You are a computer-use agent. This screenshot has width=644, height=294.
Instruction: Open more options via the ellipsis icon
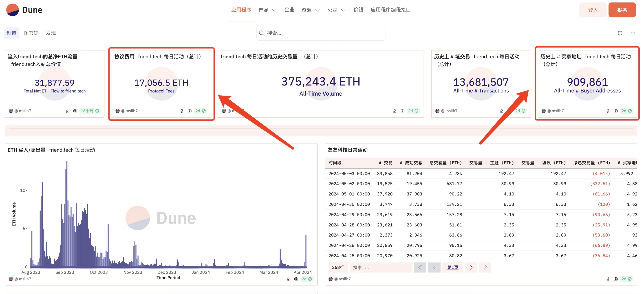pos(633,33)
